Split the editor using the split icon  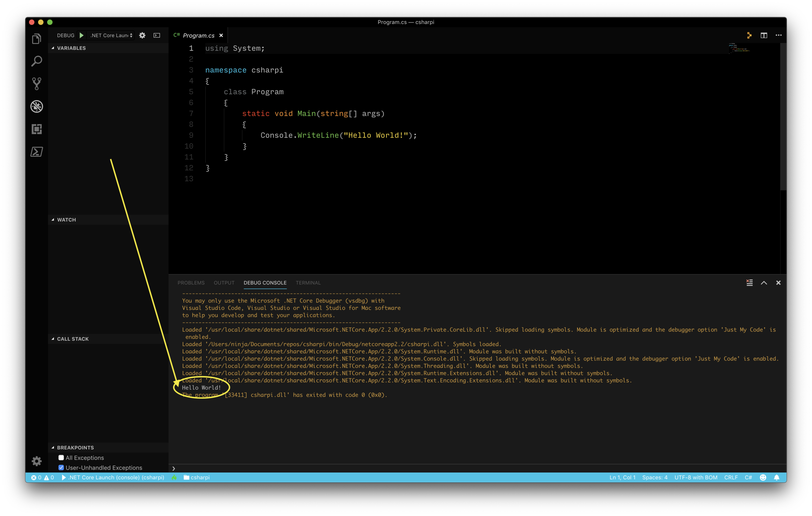(764, 35)
